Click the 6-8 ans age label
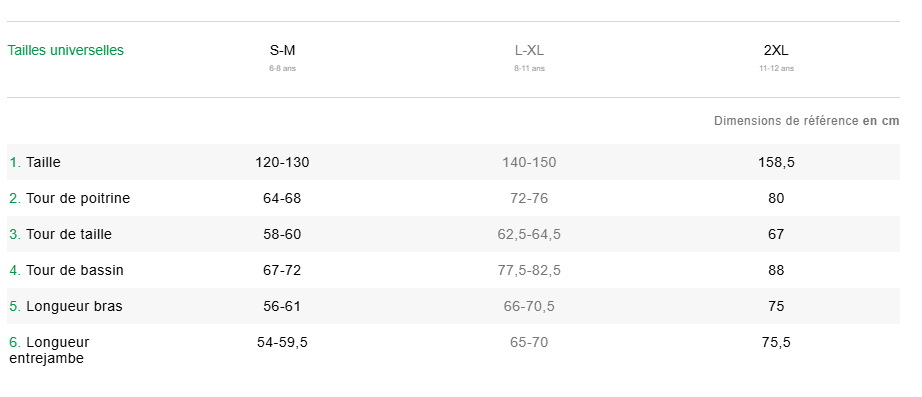The height and width of the screenshot is (397, 922). click(x=282, y=68)
